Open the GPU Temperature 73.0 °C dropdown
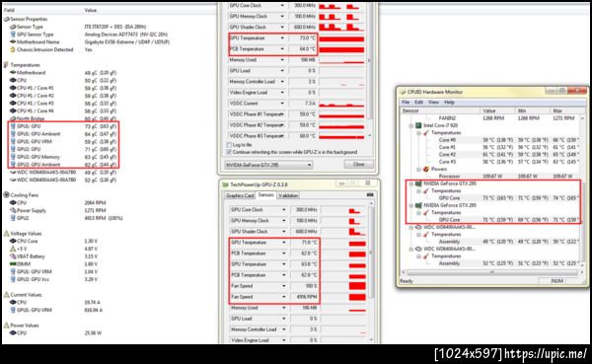The height and width of the screenshot is (364, 592). tap(282, 38)
